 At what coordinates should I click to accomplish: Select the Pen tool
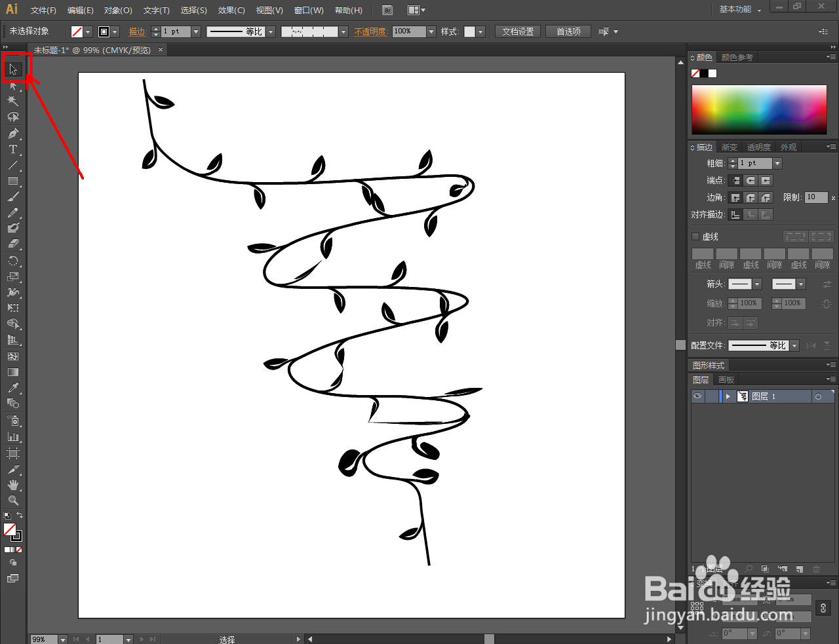click(x=13, y=134)
